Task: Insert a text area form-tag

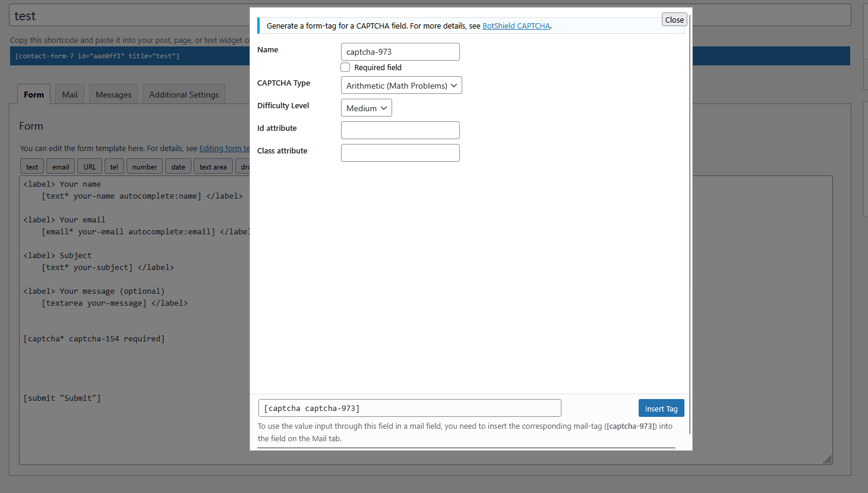Action: click(x=213, y=166)
